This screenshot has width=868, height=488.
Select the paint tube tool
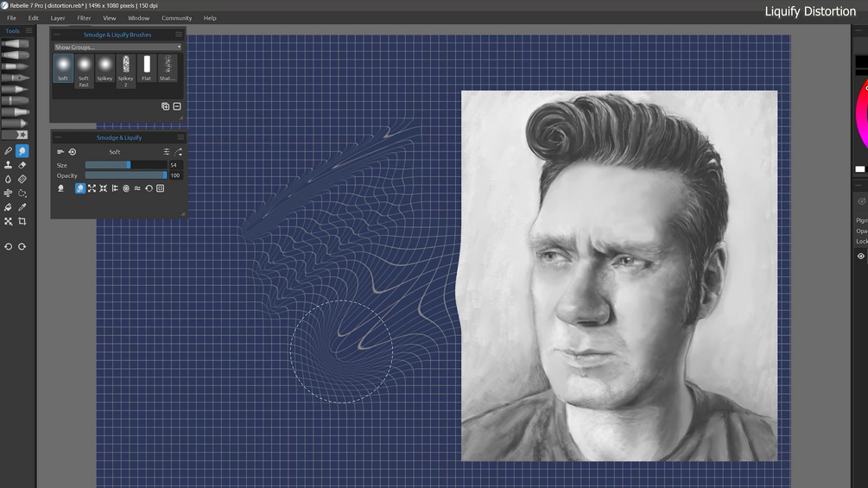[16, 124]
